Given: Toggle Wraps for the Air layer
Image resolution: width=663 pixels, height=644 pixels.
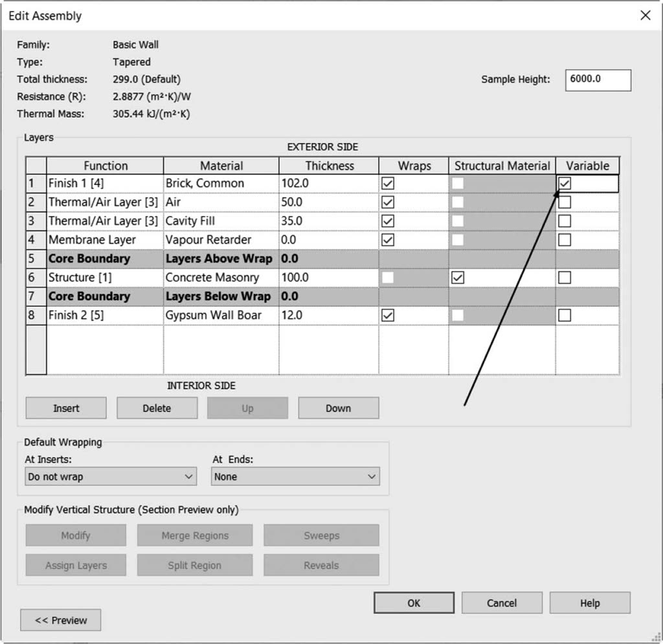Looking at the screenshot, I should click(x=388, y=202).
